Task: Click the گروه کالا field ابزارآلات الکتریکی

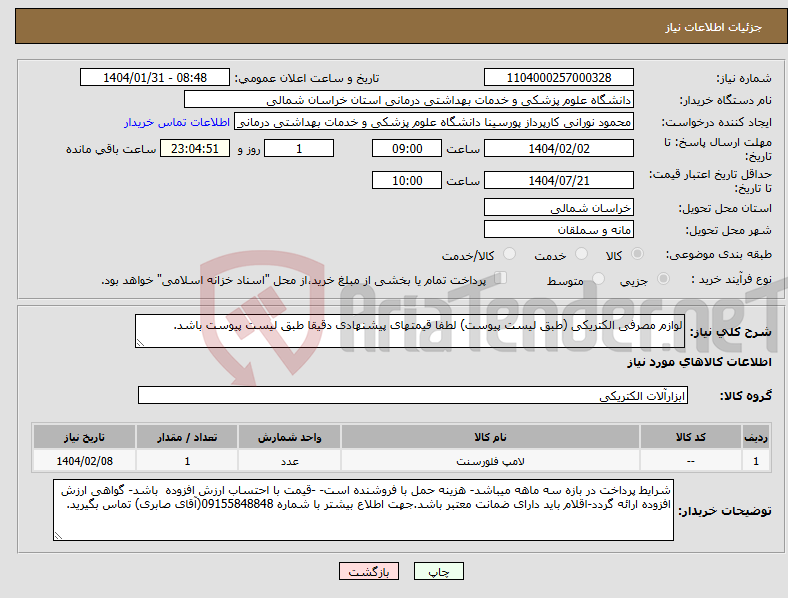Action: (x=413, y=395)
